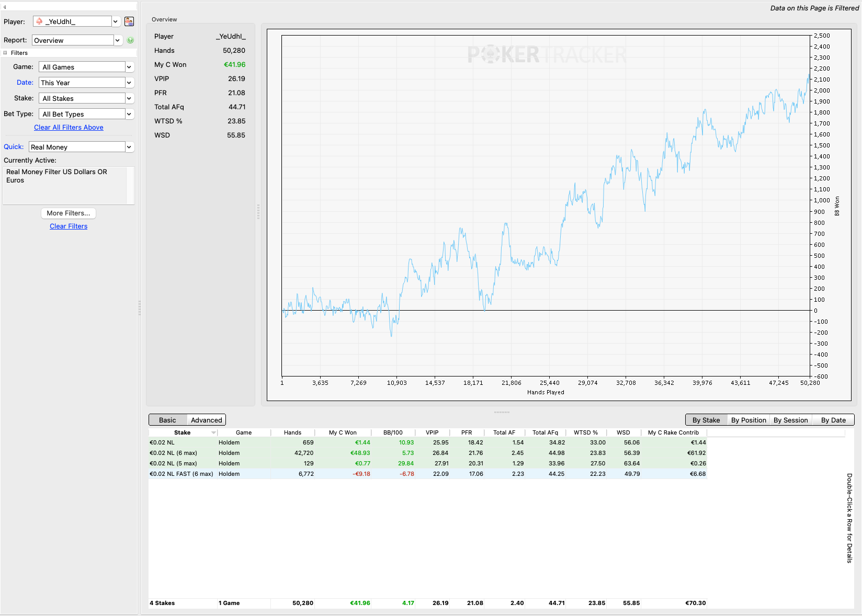Image resolution: width=862 pixels, height=616 pixels.
Task: Click the Stake column sort arrow
Action: pyautogui.click(x=213, y=433)
